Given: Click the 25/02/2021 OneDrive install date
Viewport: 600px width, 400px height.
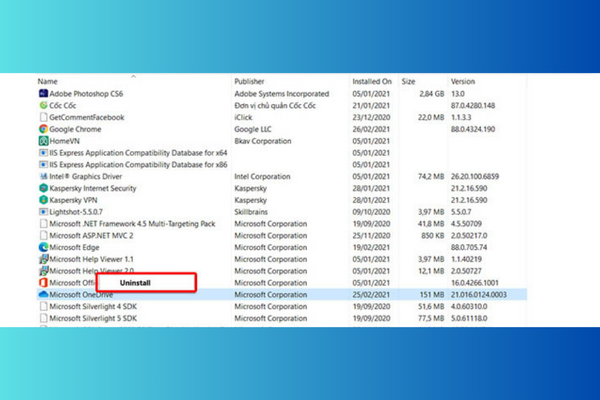Looking at the screenshot, I should click(371, 294).
